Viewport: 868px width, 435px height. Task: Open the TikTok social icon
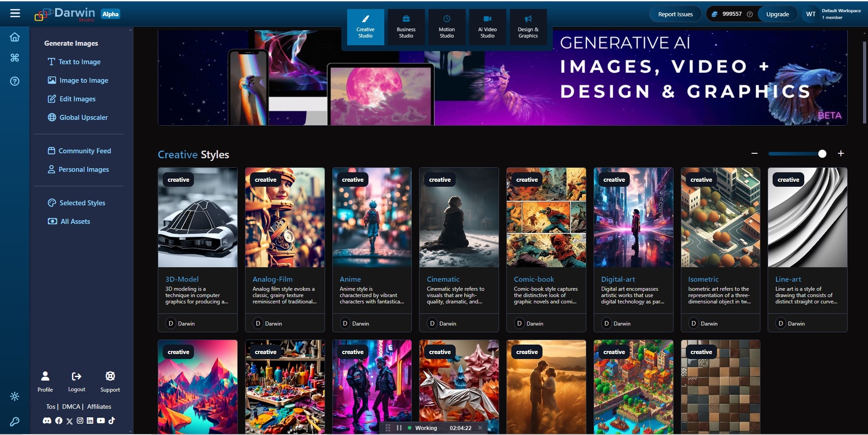[x=112, y=421]
